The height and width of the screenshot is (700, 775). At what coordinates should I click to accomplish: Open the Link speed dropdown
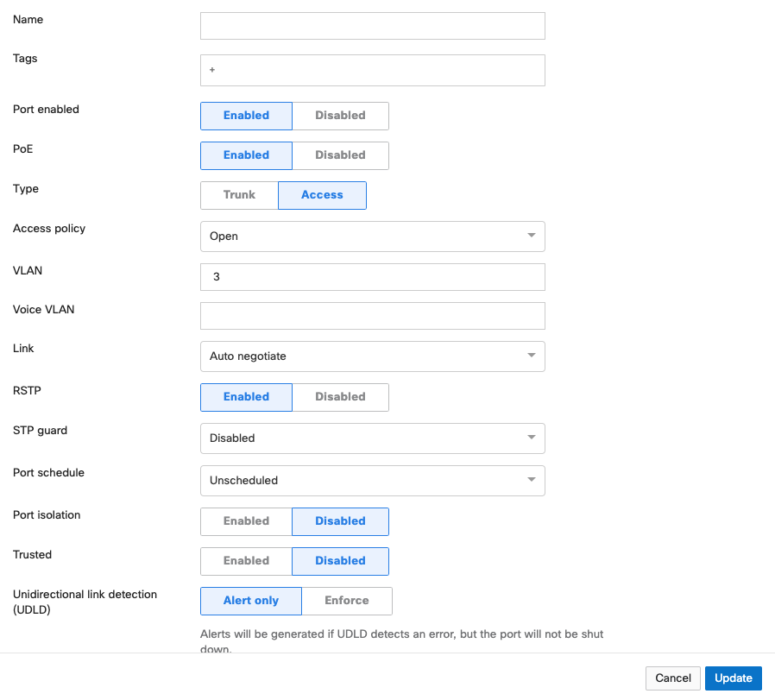tap(372, 356)
